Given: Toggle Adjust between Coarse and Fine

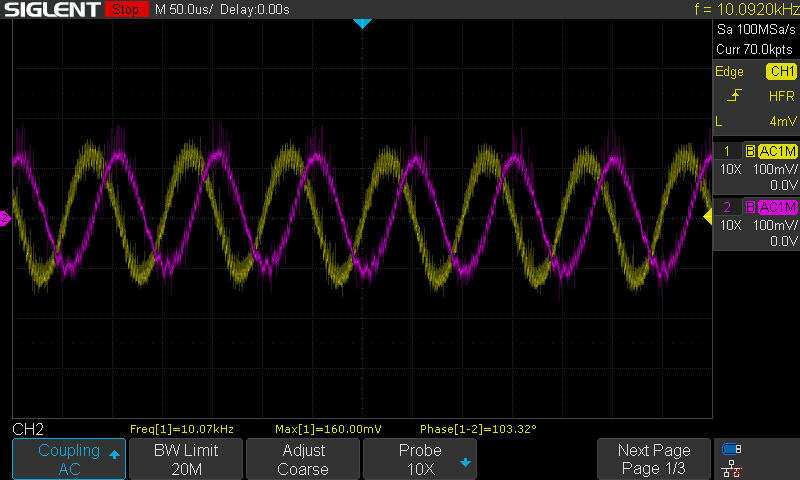Looking at the screenshot, I should tap(303, 459).
